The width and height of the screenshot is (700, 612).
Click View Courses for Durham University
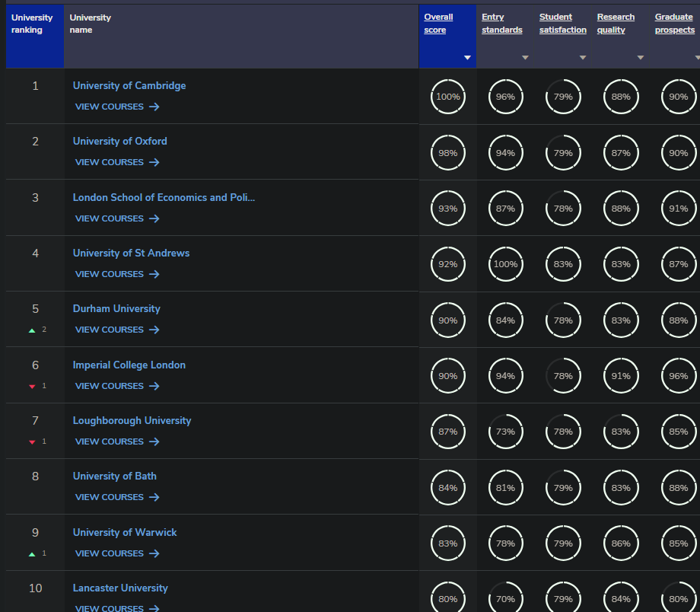point(117,330)
